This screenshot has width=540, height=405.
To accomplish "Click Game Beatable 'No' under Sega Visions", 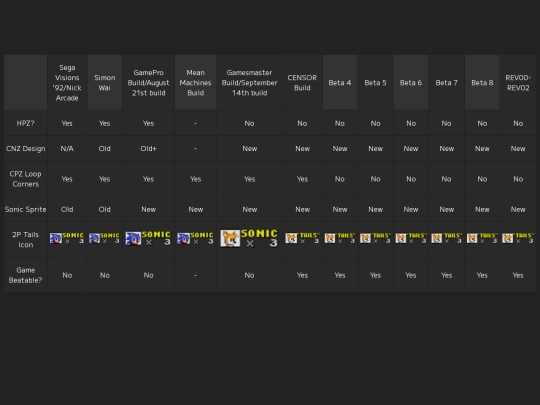I will point(67,275).
